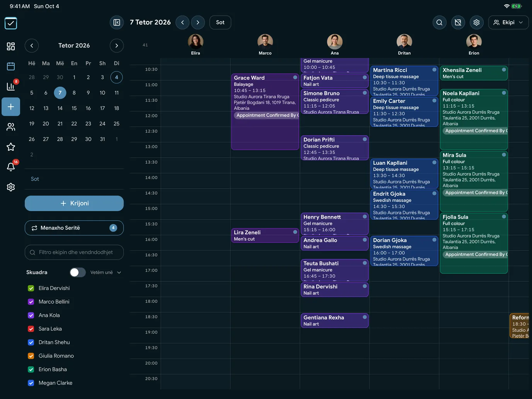Click the Krijoni create button
Viewport: 532px width, 399px height.
click(x=74, y=203)
